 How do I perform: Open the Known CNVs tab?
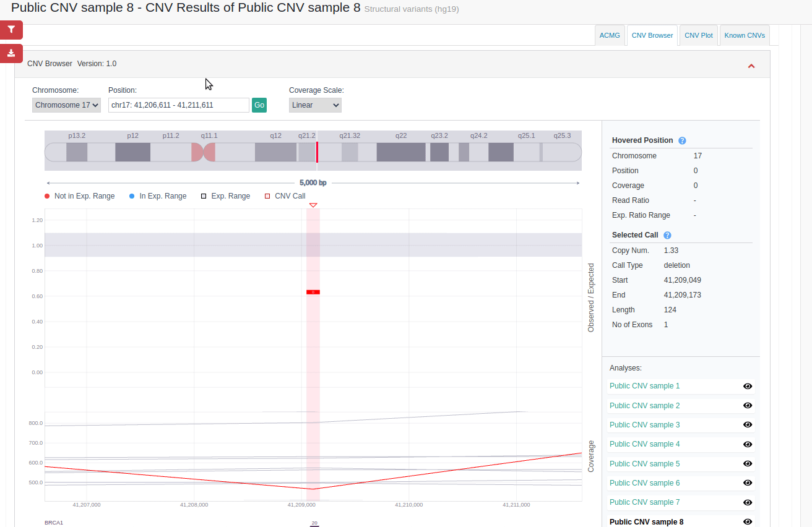pyautogui.click(x=745, y=35)
